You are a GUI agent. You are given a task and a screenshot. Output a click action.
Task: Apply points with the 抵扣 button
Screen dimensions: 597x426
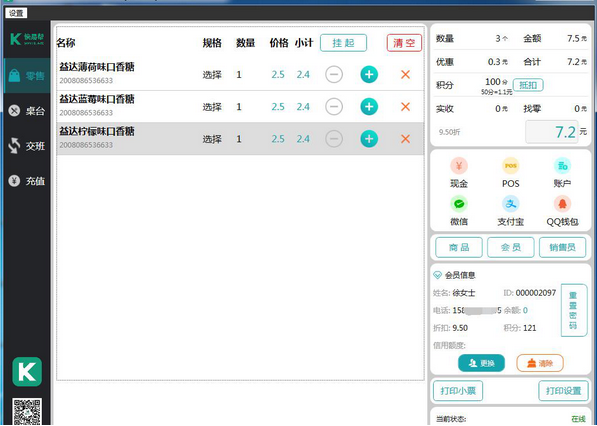pos(528,85)
